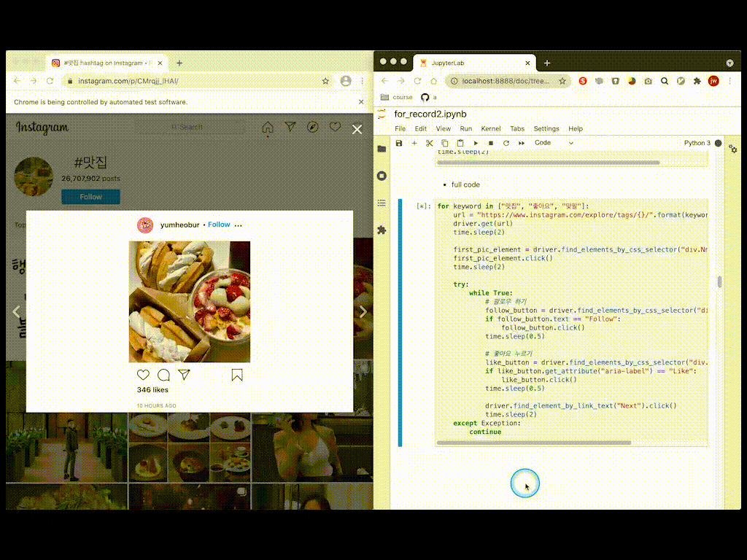The width and height of the screenshot is (747, 560).
Task: Click the food post photo
Action: (x=190, y=301)
